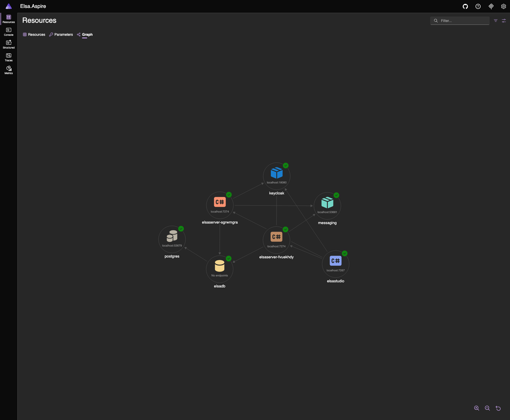Select the Graph tab
The height and width of the screenshot is (420, 510).
tap(85, 34)
